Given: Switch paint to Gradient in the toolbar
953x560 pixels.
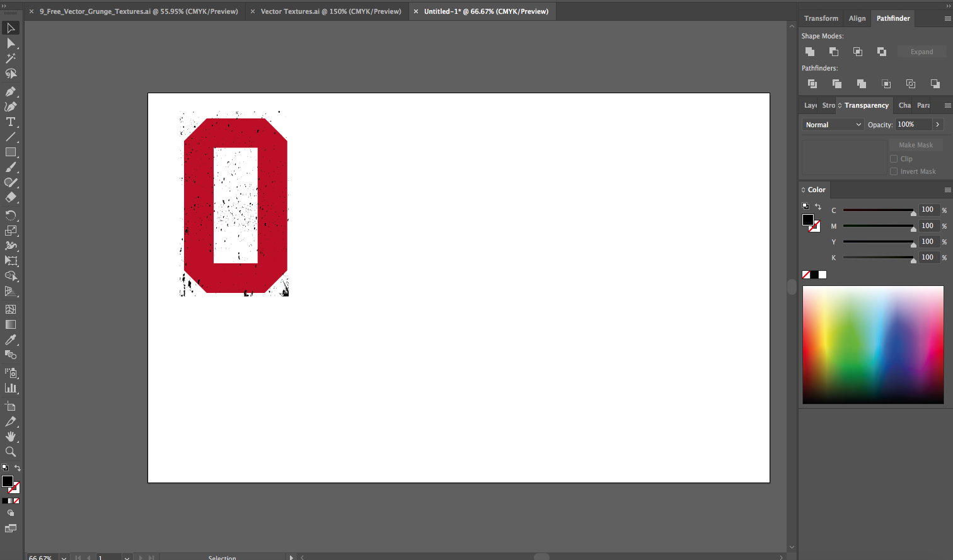Looking at the screenshot, I should pyautogui.click(x=11, y=501).
